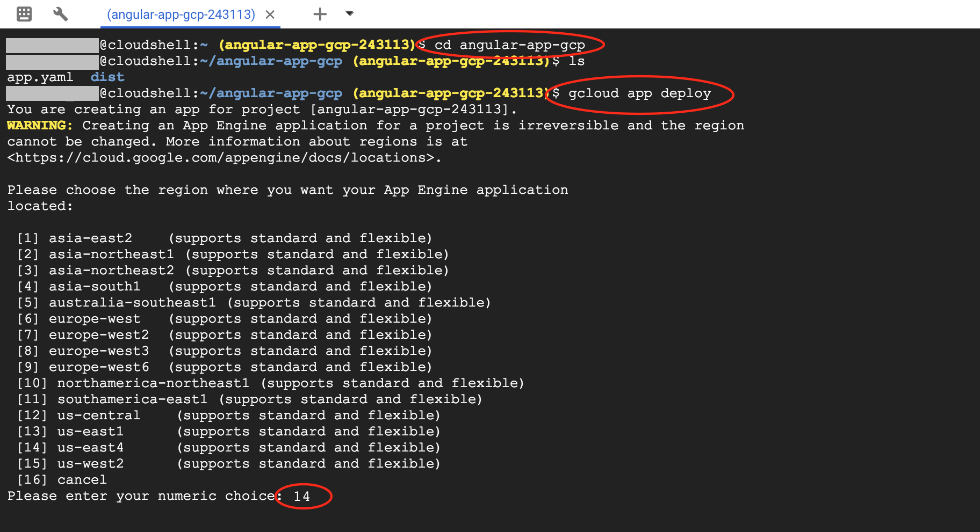Click the 'ls' command text
980x532 pixels.
coord(577,61)
